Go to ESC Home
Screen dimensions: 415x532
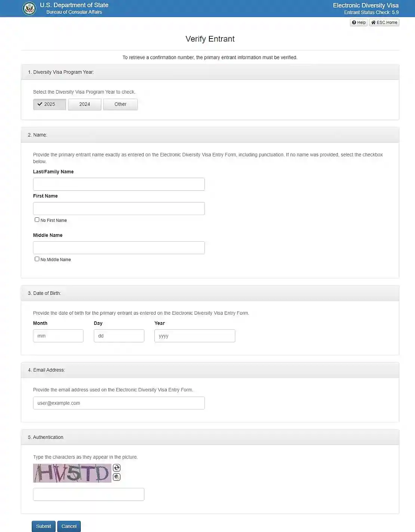(x=384, y=22)
